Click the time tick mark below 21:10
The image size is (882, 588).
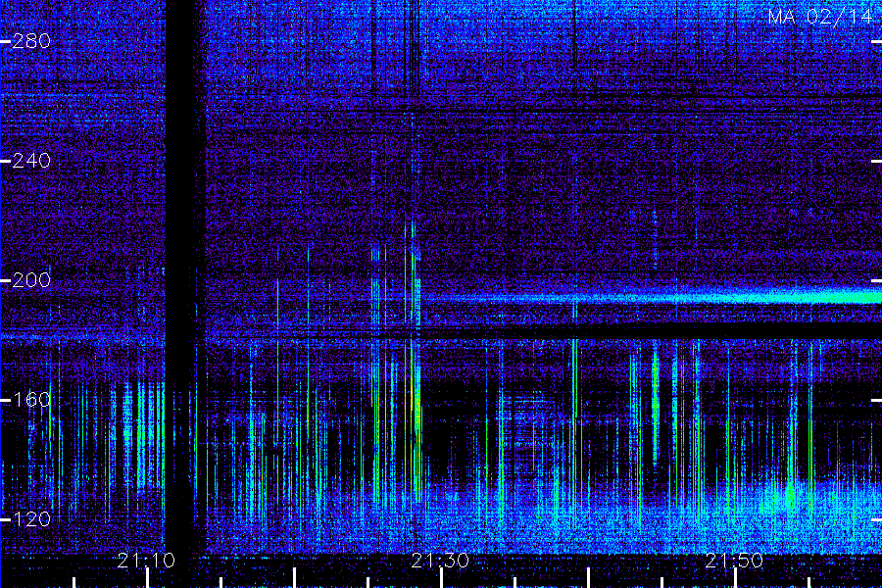click(x=147, y=578)
